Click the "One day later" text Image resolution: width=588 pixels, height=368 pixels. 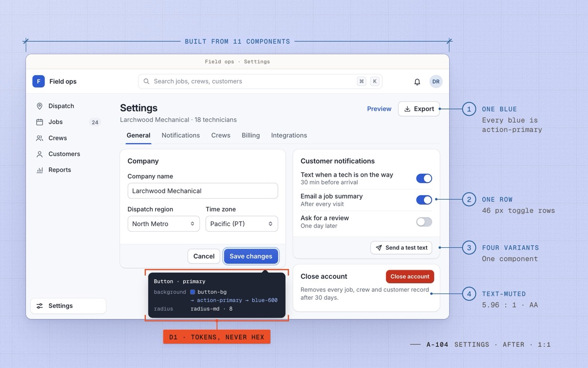(x=319, y=226)
